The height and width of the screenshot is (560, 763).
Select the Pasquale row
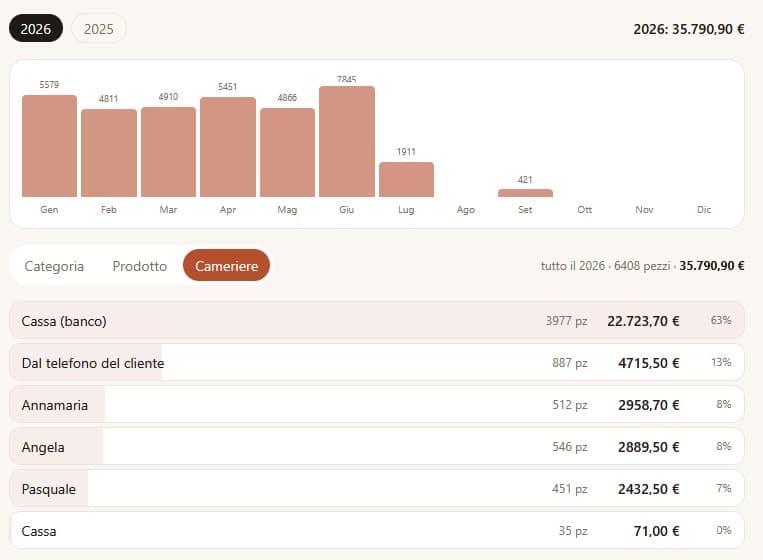377,488
